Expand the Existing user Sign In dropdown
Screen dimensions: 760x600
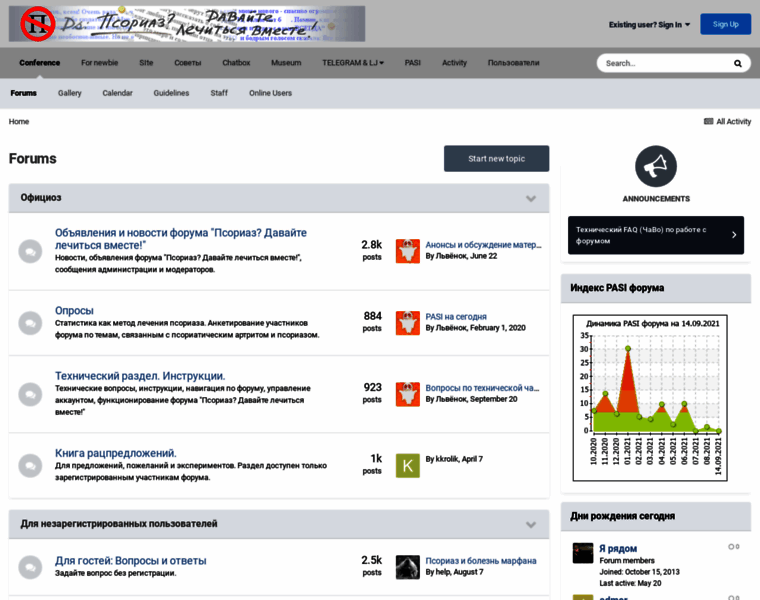(649, 24)
